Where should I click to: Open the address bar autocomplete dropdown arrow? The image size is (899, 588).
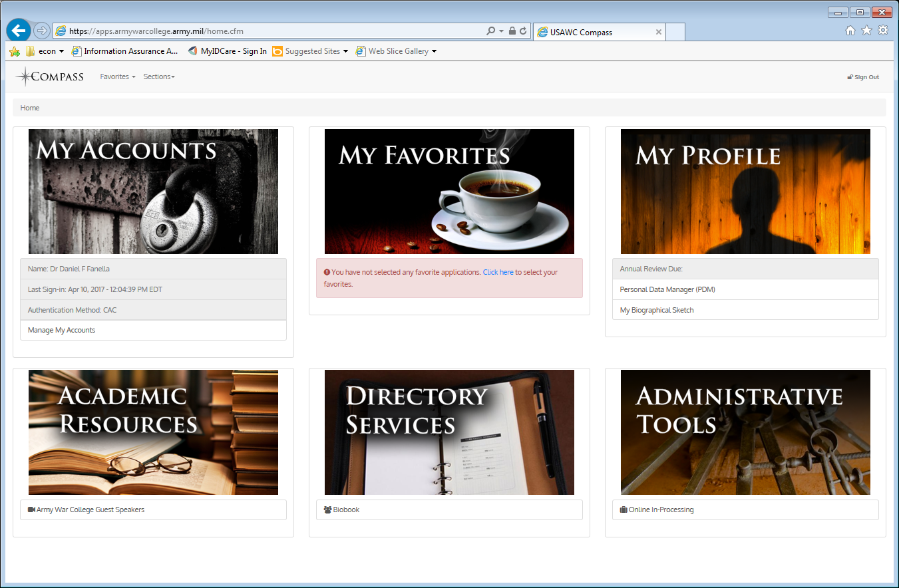[x=501, y=31]
